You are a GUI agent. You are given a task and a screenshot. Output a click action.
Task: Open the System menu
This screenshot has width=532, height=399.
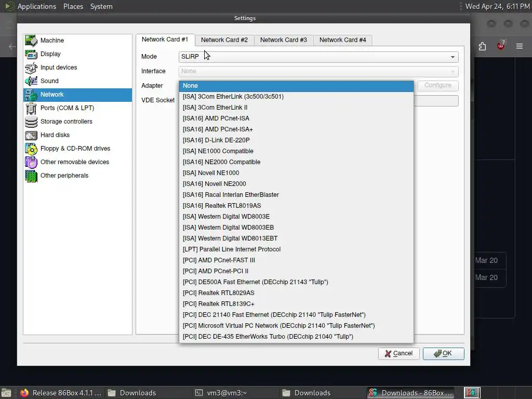click(101, 6)
